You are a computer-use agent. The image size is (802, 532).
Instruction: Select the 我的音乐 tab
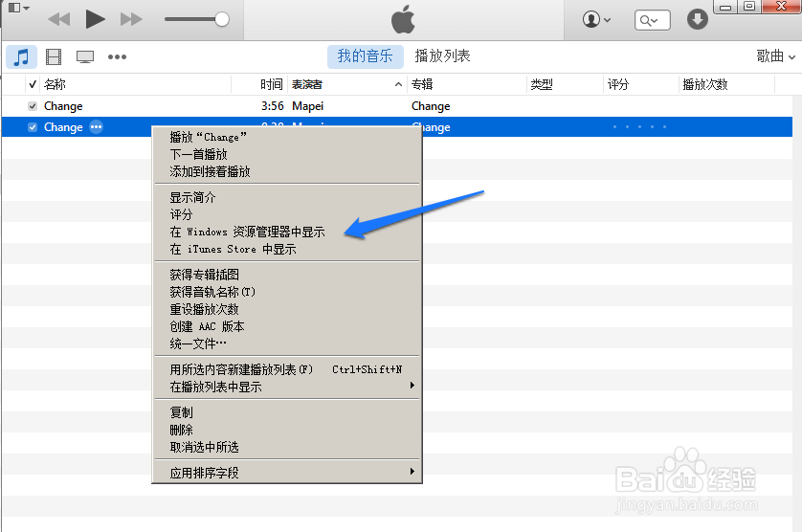[366, 56]
